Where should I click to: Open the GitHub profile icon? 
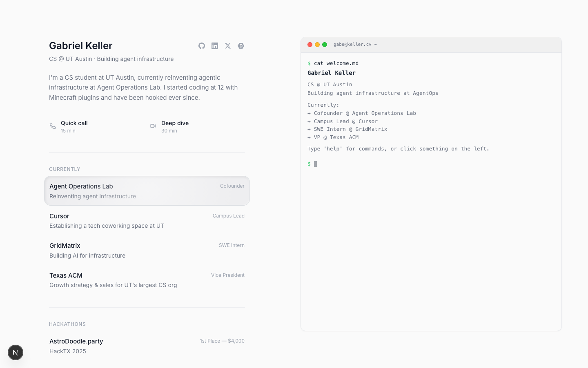tap(202, 46)
